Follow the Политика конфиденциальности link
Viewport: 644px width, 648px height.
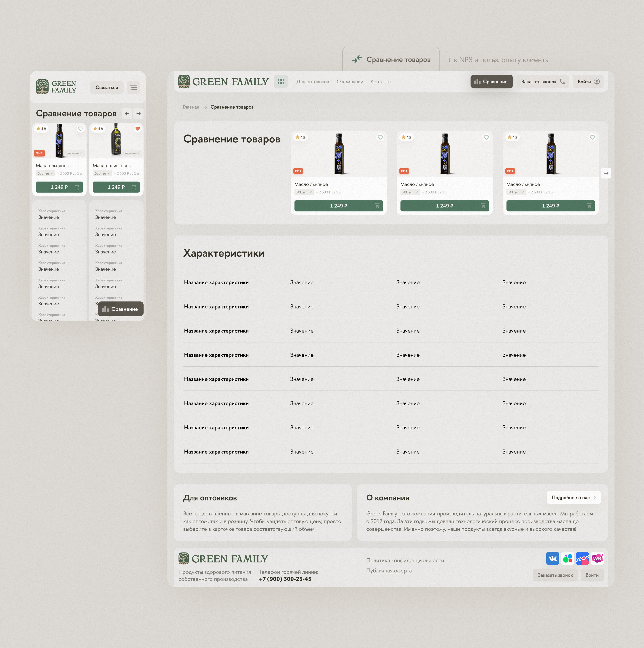pyautogui.click(x=405, y=560)
